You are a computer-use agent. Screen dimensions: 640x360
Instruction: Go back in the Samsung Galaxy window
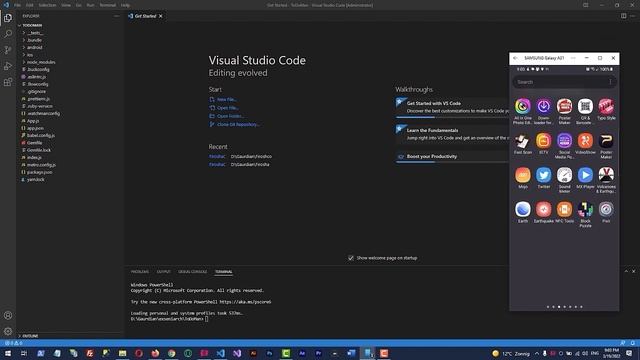[x=516, y=58]
